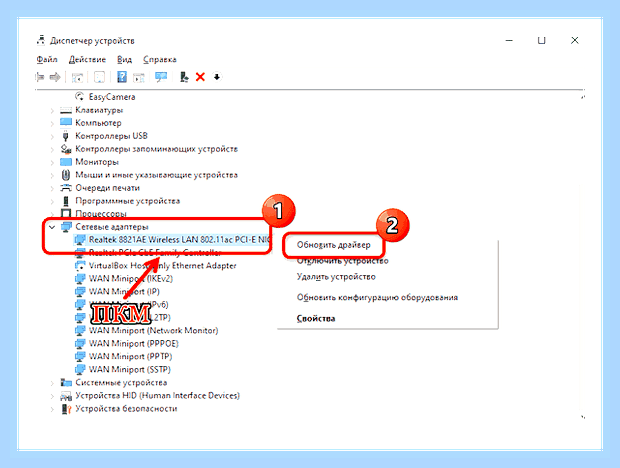Expand the Устройства HID chevron
This screenshot has width=620, height=468.
pyautogui.click(x=52, y=396)
